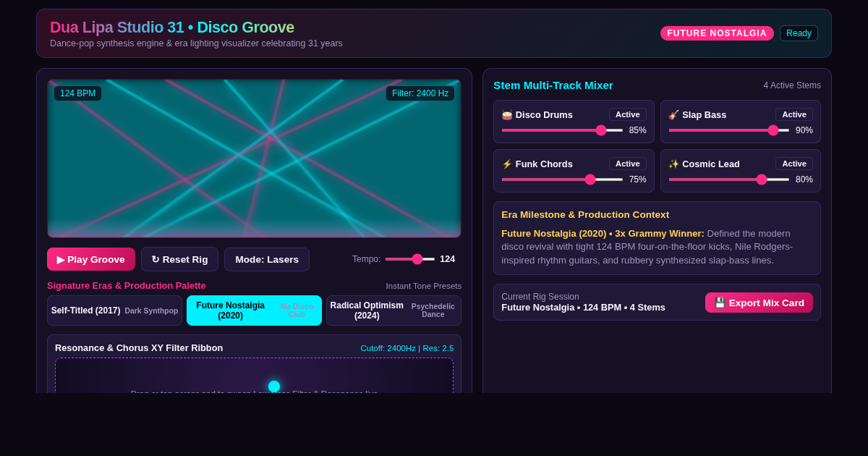Reset the lighting rig

click(179, 259)
